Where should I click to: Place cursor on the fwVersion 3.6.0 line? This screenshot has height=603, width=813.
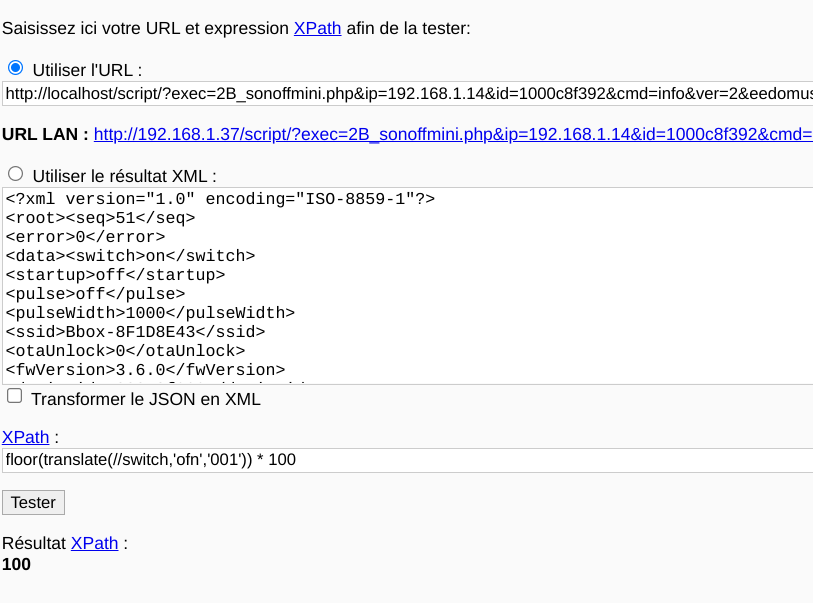click(x=145, y=370)
